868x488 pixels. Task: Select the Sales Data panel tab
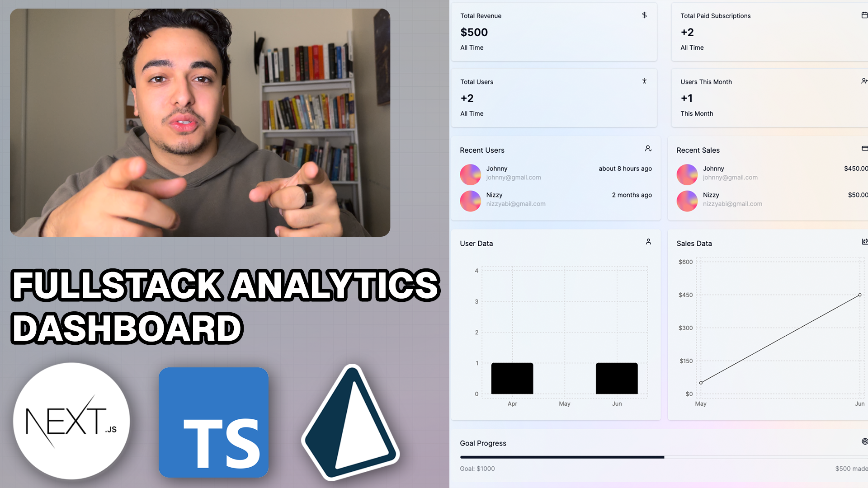coord(694,243)
